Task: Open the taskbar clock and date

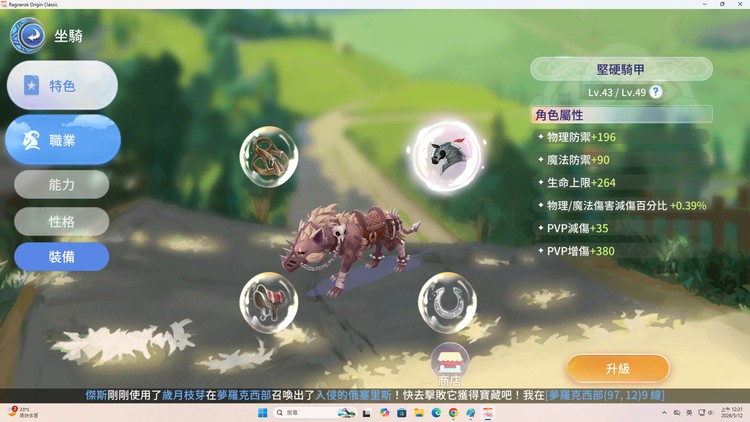Action: click(x=732, y=413)
